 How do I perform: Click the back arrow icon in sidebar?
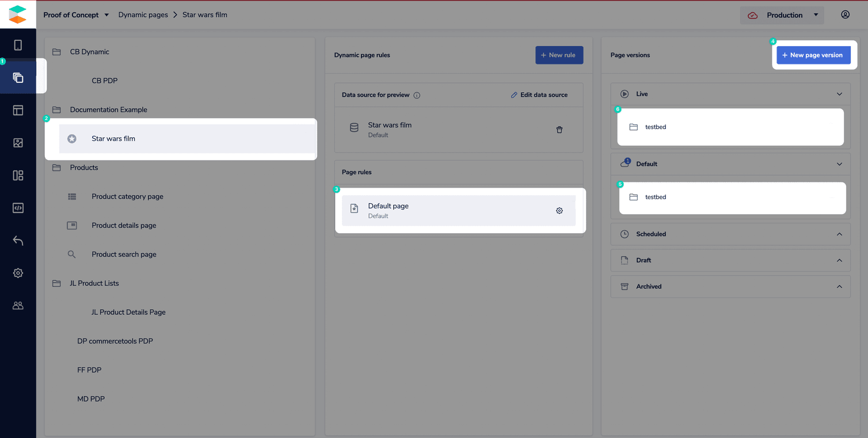tap(18, 240)
